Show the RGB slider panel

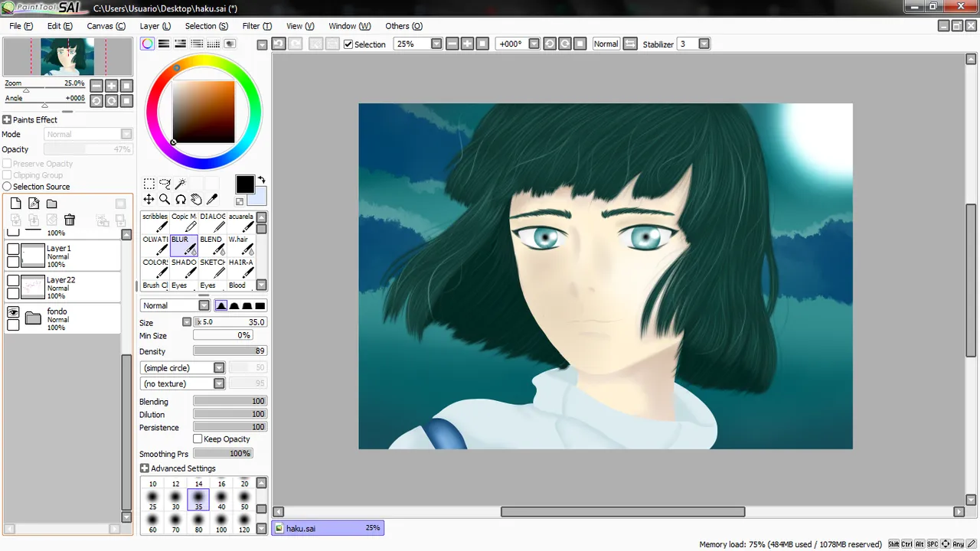click(164, 44)
